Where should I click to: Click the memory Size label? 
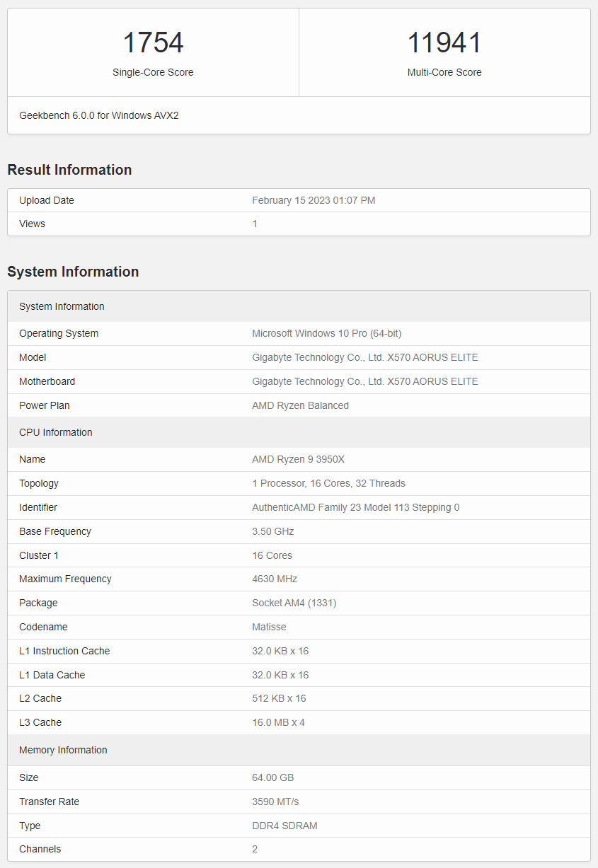(x=29, y=777)
